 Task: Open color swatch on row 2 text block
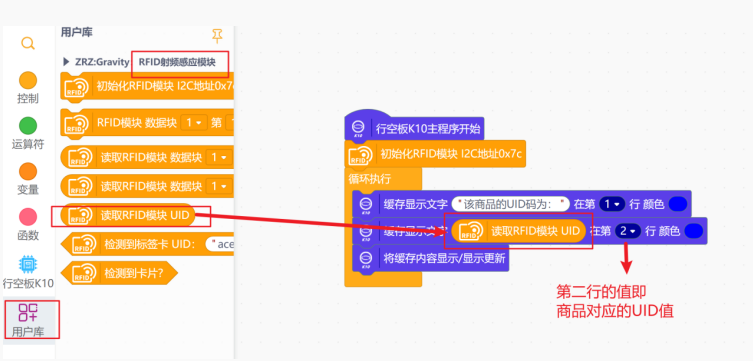[693, 231]
